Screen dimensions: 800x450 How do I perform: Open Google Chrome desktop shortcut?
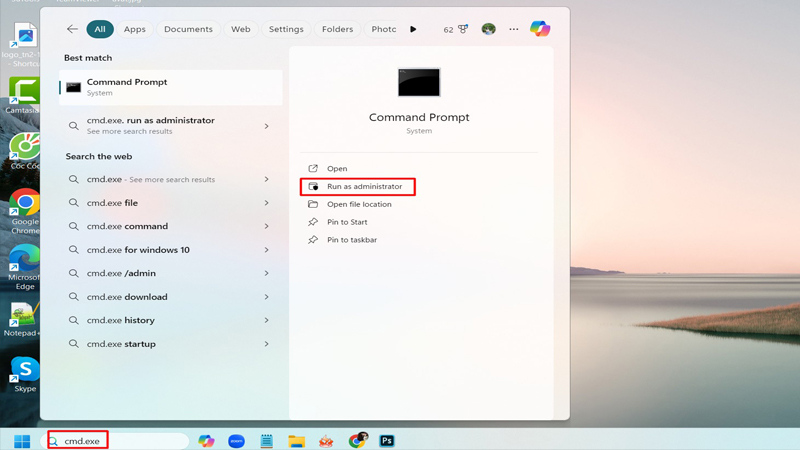click(24, 211)
